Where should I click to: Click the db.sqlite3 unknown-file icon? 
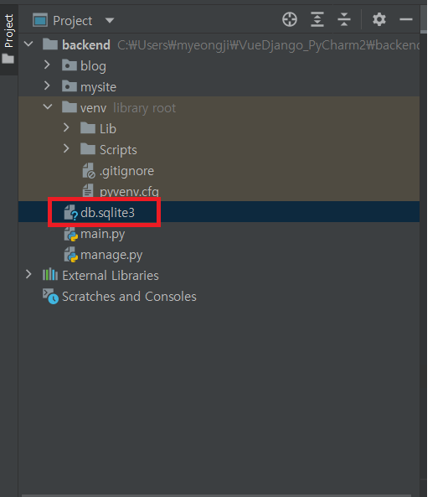point(71,212)
